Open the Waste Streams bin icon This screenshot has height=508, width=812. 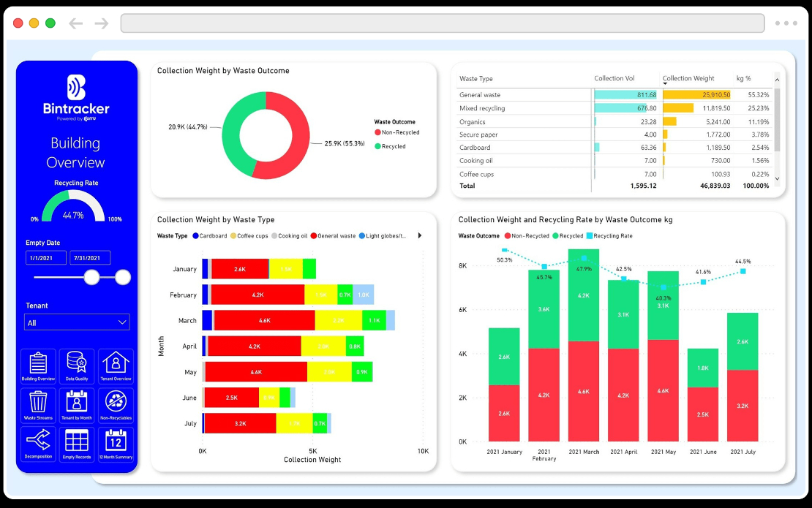point(38,406)
